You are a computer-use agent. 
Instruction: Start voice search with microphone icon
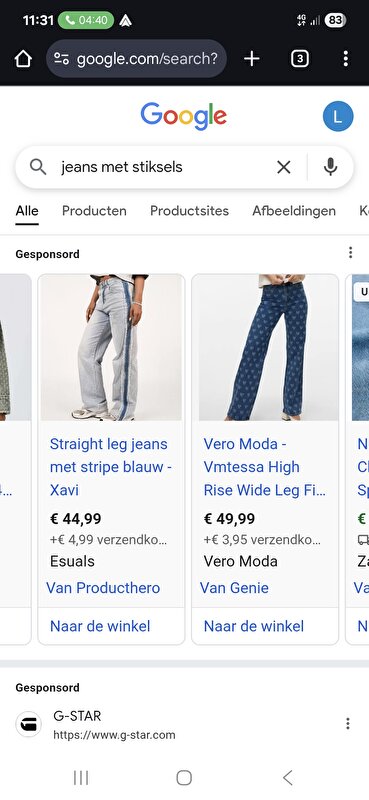tap(331, 167)
